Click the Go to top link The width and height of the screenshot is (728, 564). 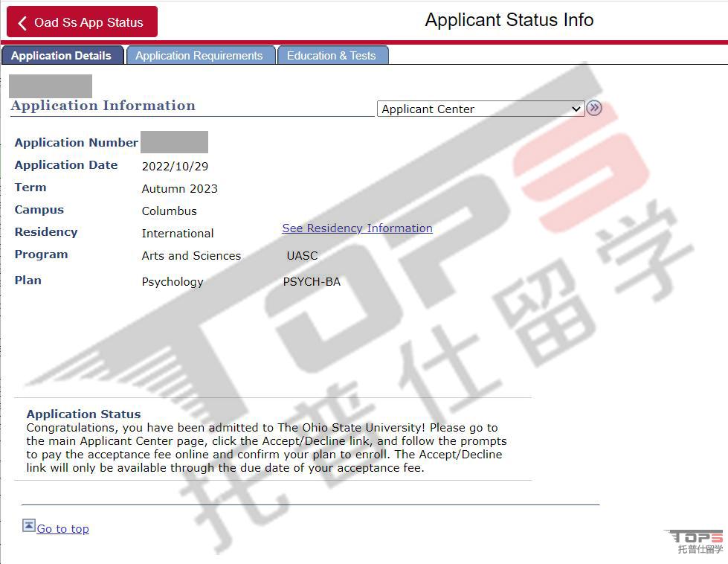click(62, 529)
